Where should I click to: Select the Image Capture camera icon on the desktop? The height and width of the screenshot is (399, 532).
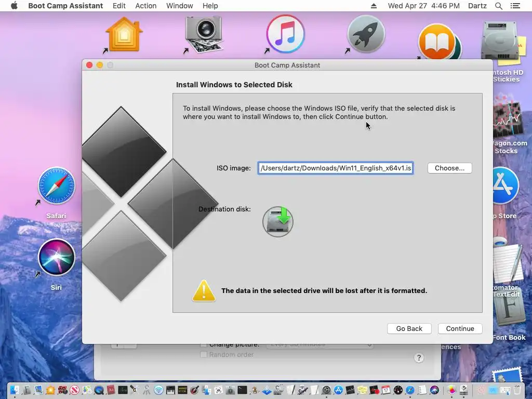coord(204,34)
